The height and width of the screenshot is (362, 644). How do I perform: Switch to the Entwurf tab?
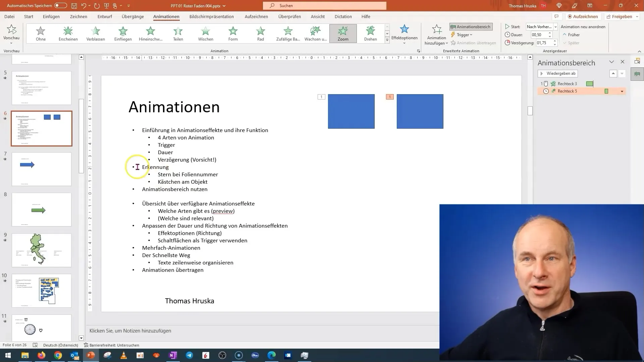tap(105, 16)
